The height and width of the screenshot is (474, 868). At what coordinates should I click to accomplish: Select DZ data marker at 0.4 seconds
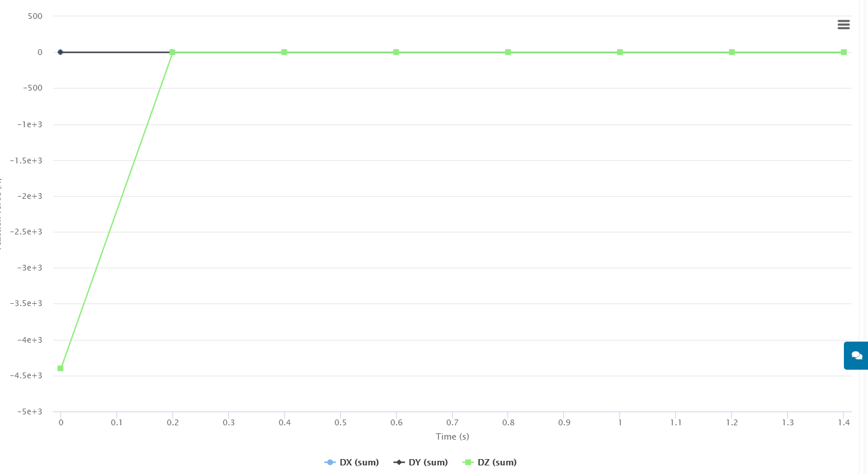284,52
